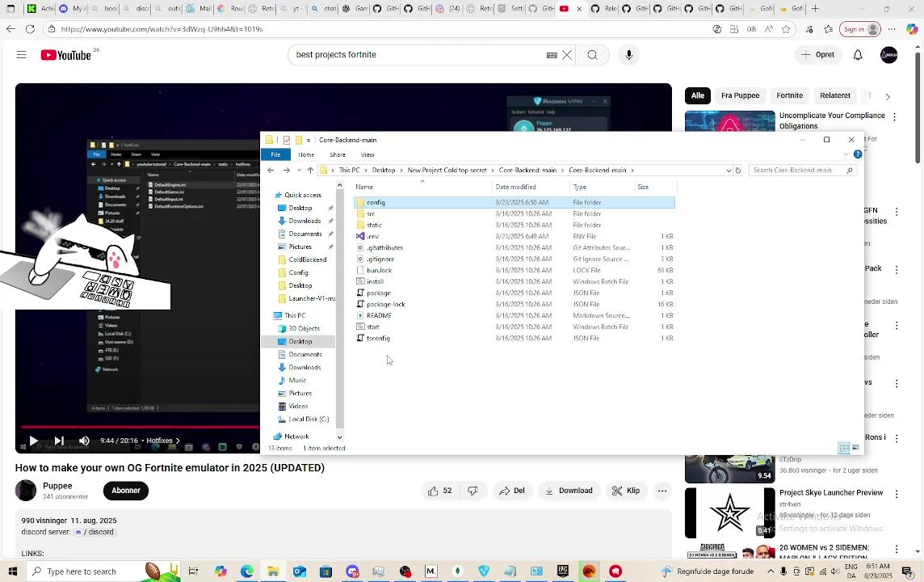Open the YouTube hamburger guide menu
Viewport: 924px width, 582px height.
[22, 55]
